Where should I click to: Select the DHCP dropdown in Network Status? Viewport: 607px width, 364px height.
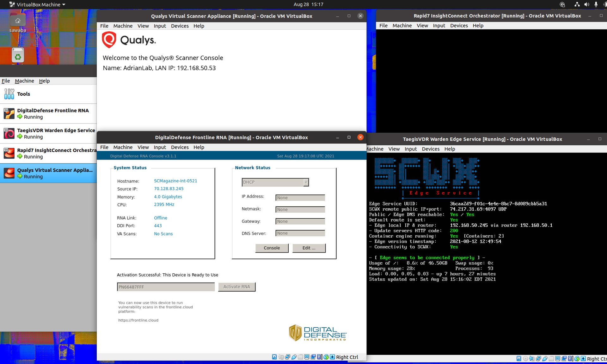click(x=274, y=182)
